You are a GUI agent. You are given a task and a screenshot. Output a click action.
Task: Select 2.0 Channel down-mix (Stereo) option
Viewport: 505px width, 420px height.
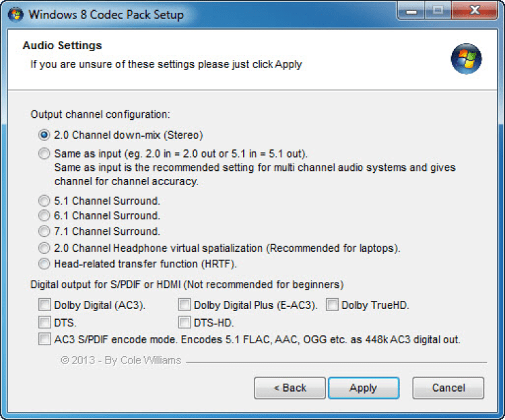(x=44, y=135)
